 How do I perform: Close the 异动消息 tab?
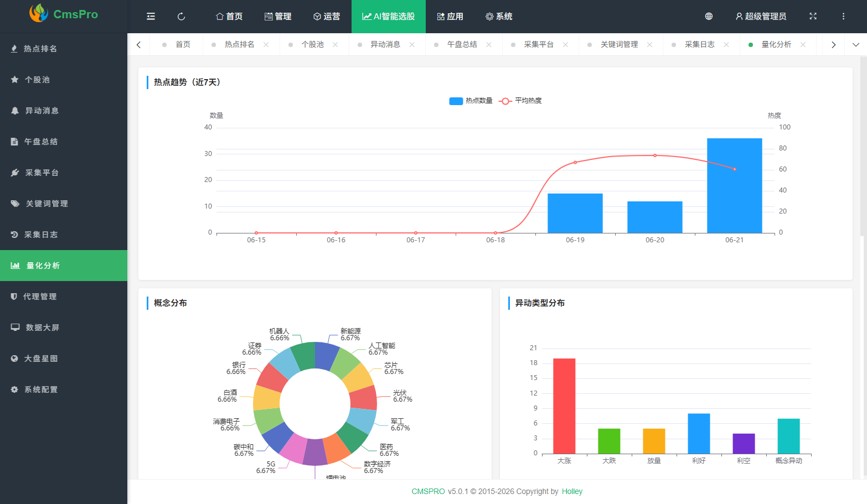click(412, 45)
